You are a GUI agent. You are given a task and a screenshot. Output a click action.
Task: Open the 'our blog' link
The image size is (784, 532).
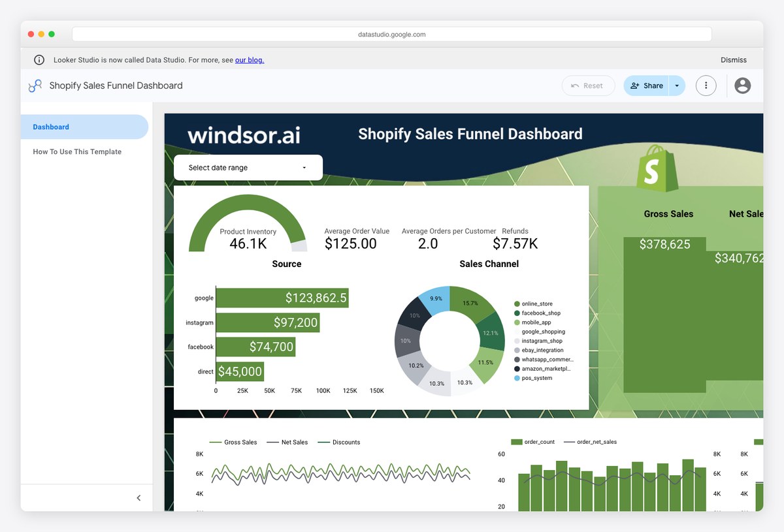tap(250, 60)
